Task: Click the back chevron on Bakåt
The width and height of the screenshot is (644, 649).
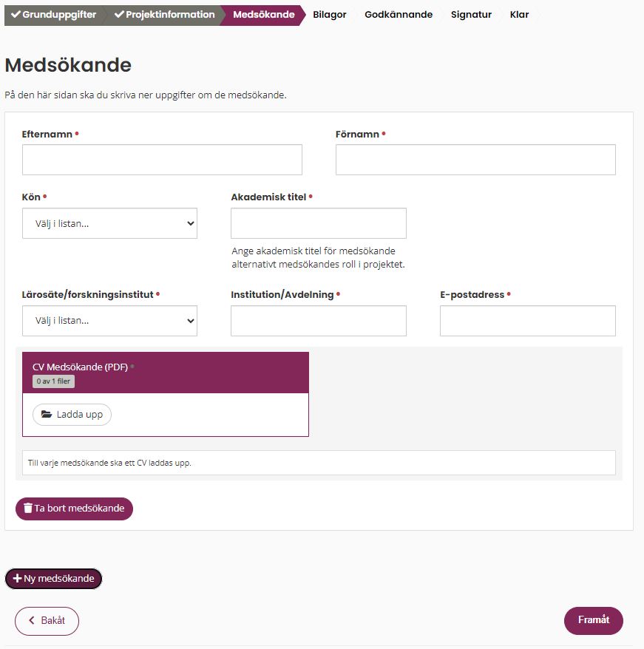Action: click(32, 620)
